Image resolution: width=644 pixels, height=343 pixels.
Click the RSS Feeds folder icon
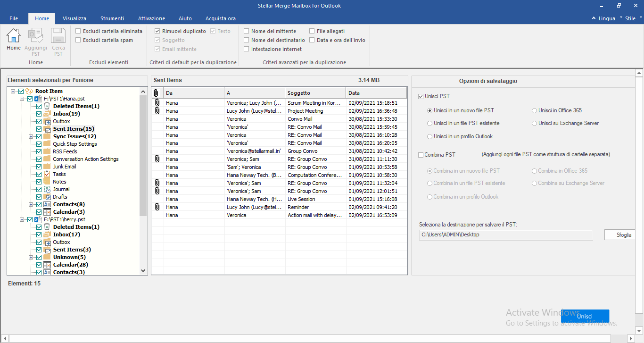click(47, 151)
